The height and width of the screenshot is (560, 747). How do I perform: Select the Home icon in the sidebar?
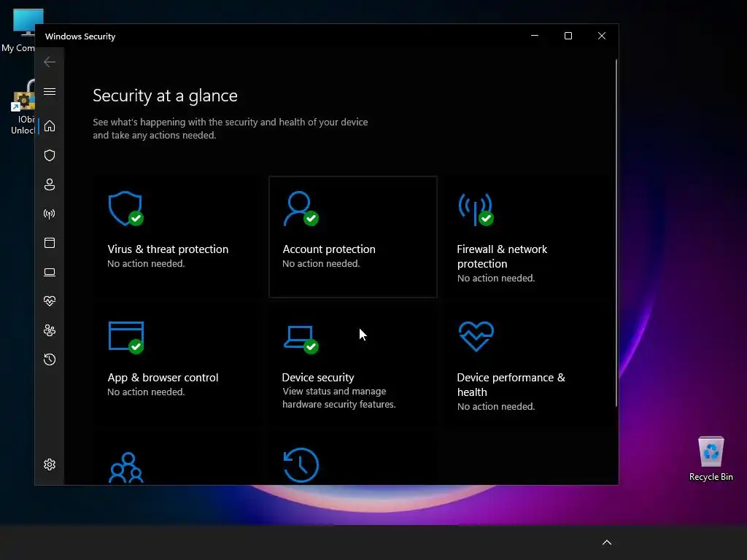(x=50, y=126)
